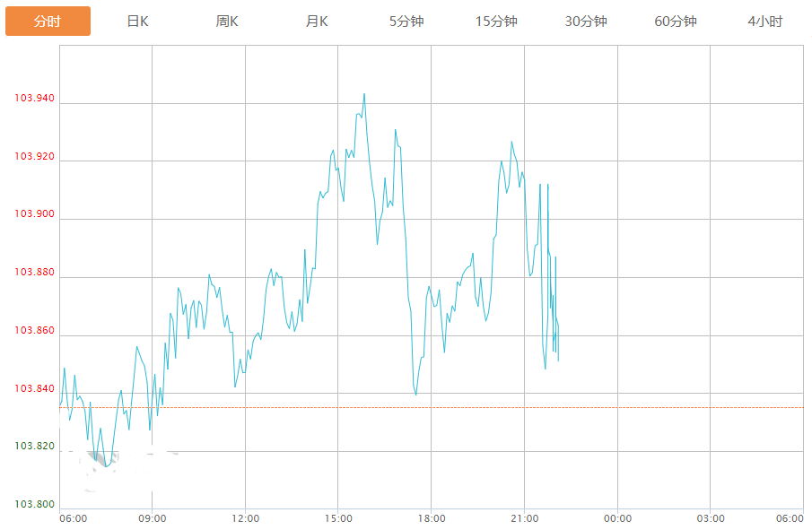Viewport: 812px width, 530px height.
Task: Click the 00:00 time axis label
Action: (x=617, y=518)
